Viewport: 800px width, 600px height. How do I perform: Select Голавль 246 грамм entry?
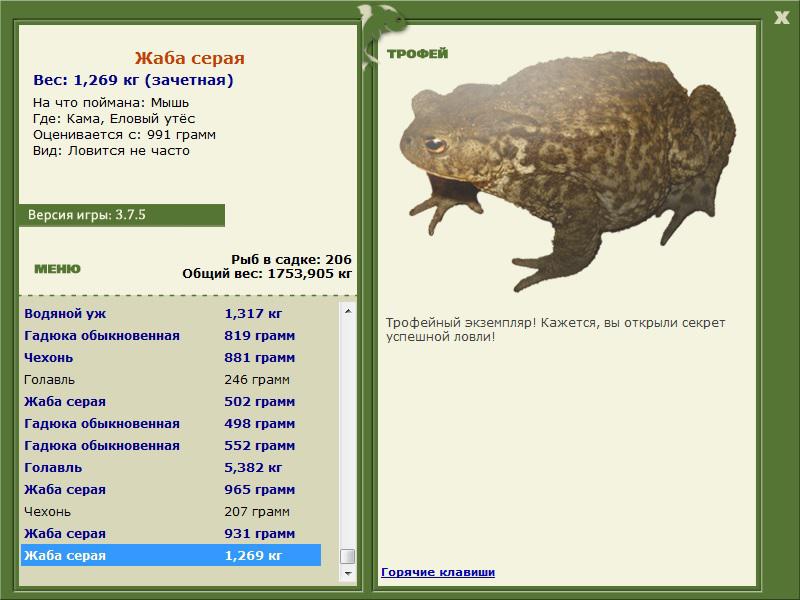click(171, 380)
